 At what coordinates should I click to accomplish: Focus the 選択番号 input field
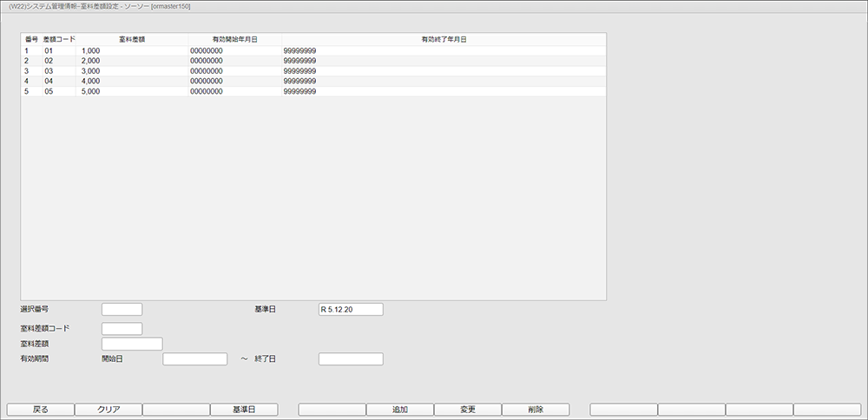[122, 309]
